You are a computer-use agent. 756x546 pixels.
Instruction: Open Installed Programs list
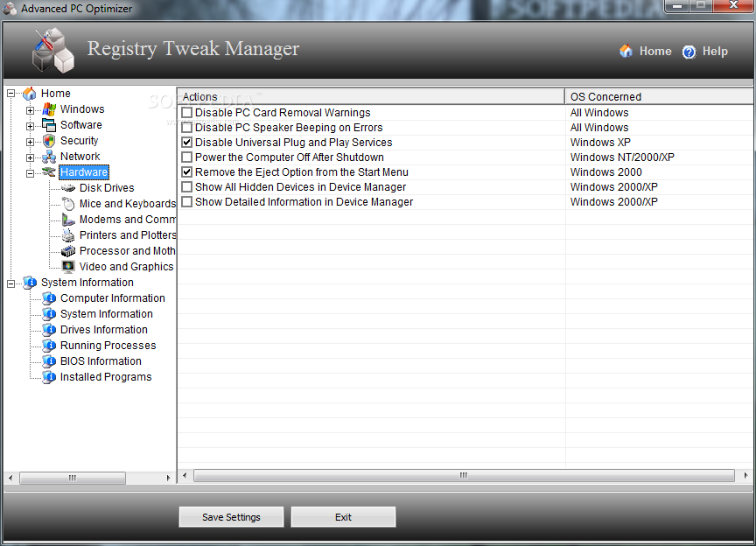pyautogui.click(x=106, y=377)
